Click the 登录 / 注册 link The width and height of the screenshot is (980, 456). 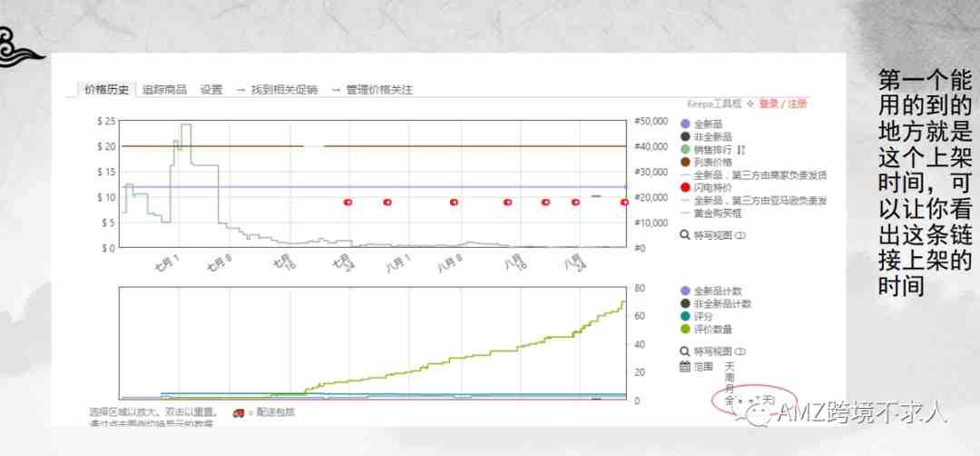(783, 104)
